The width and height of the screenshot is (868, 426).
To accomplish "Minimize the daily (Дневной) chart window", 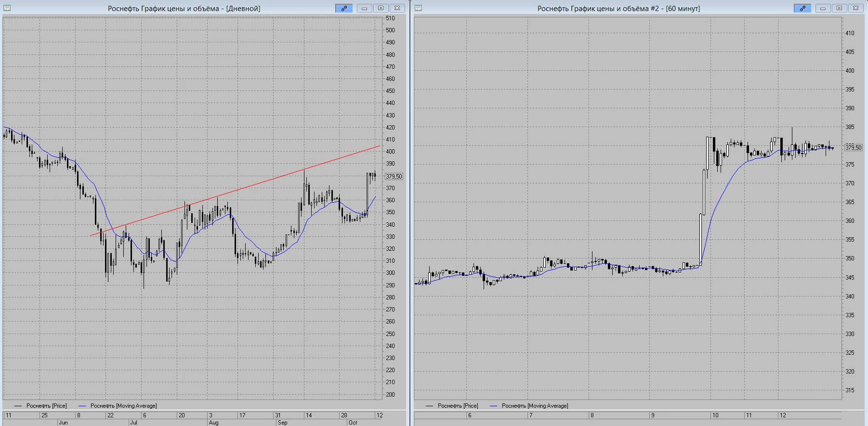I will coord(364,8).
